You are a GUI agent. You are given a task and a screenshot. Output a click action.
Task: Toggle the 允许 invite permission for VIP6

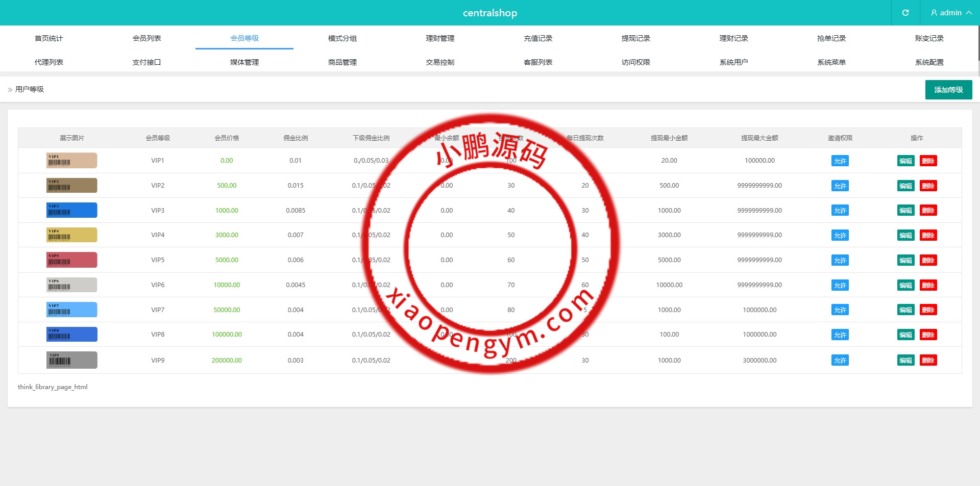[x=840, y=286]
